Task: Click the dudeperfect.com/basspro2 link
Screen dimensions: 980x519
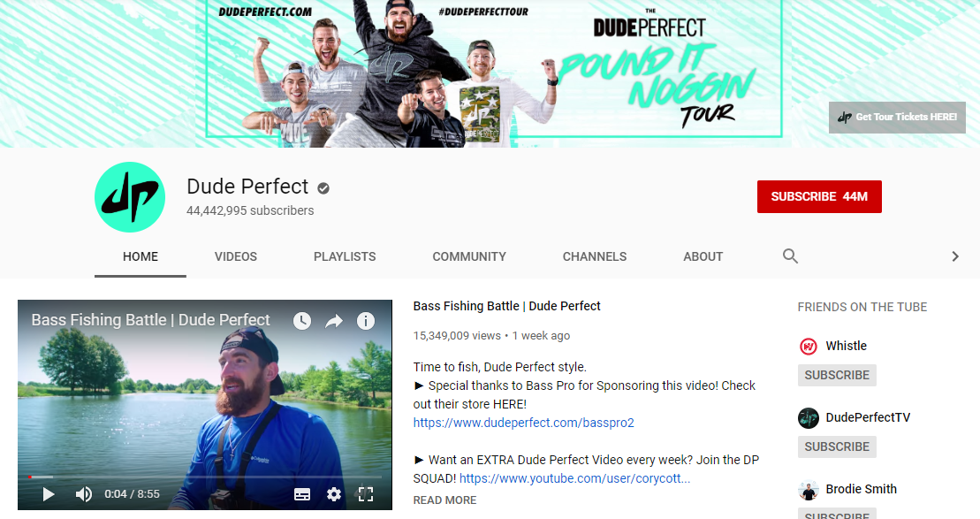Action: 524,423
